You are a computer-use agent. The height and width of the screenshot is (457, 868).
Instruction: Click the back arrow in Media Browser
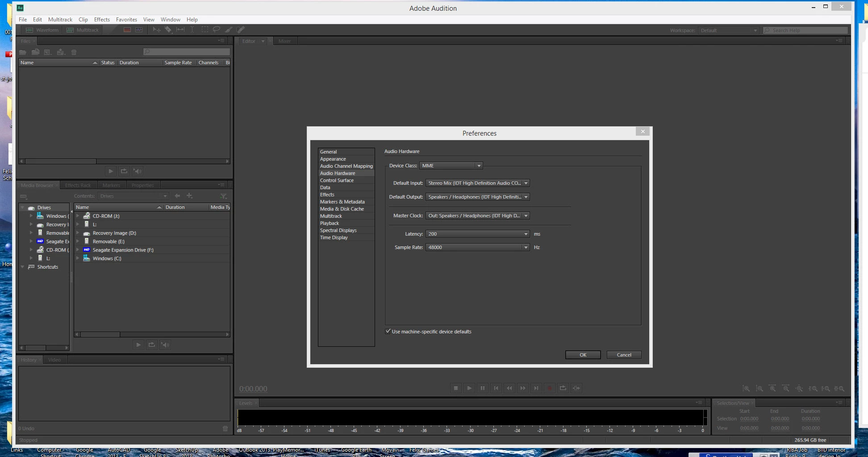coord(177,196)
